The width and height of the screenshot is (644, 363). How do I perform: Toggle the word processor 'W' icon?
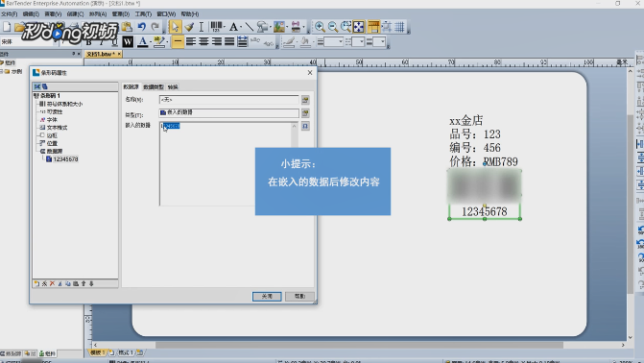point(129,41)
